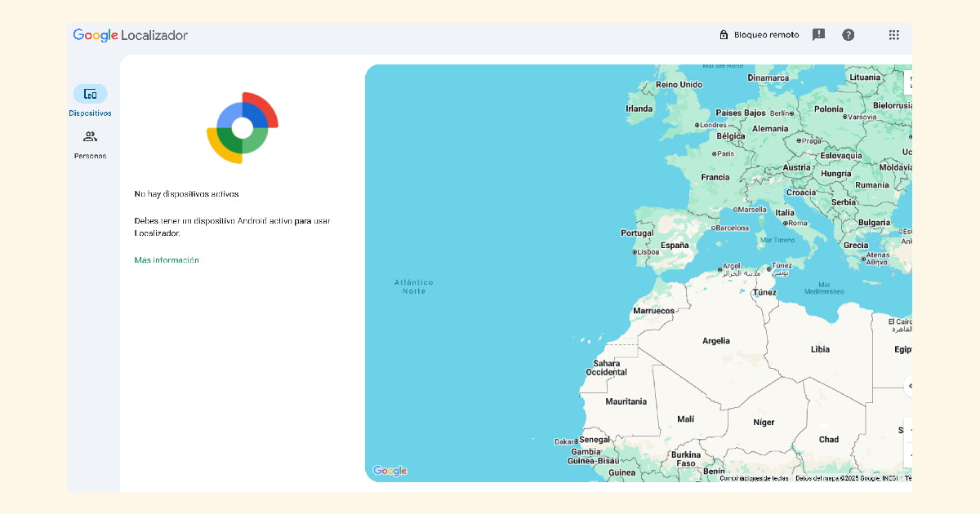Click Mauritania label on the map

[626, 401]
